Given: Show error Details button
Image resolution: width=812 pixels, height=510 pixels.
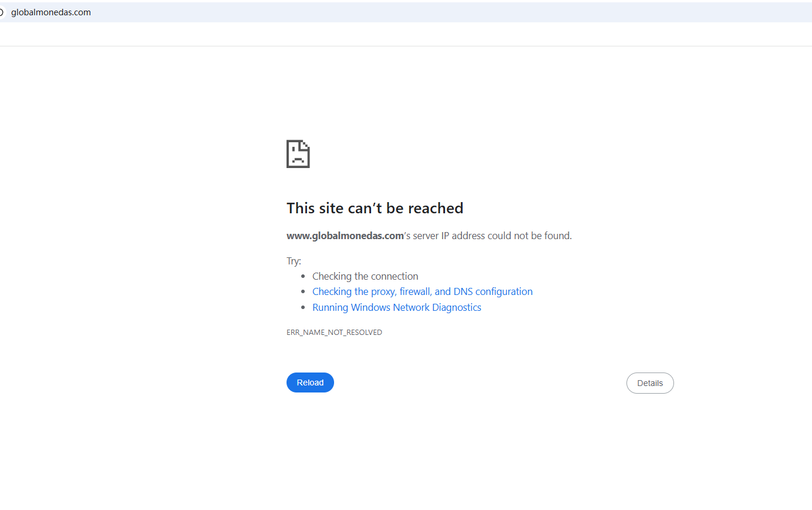Looking at the screenshot, I should (x=650, y=383).
